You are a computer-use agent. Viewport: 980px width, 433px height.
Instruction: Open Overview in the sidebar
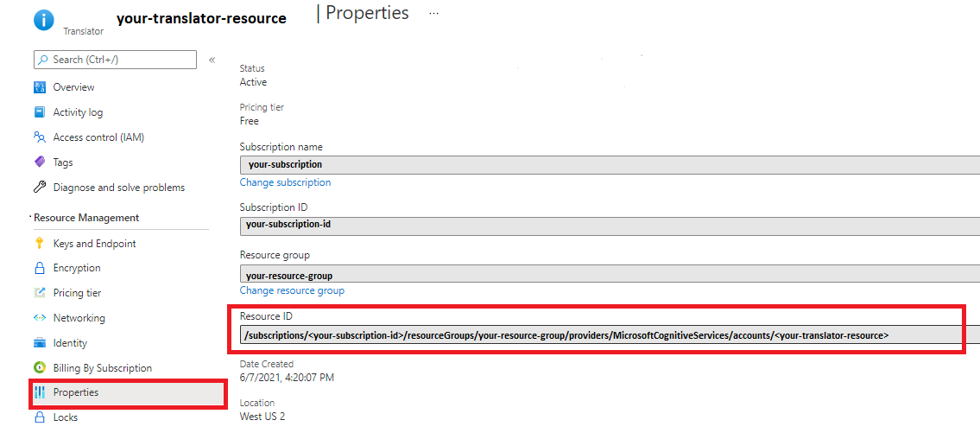point(73,87)
